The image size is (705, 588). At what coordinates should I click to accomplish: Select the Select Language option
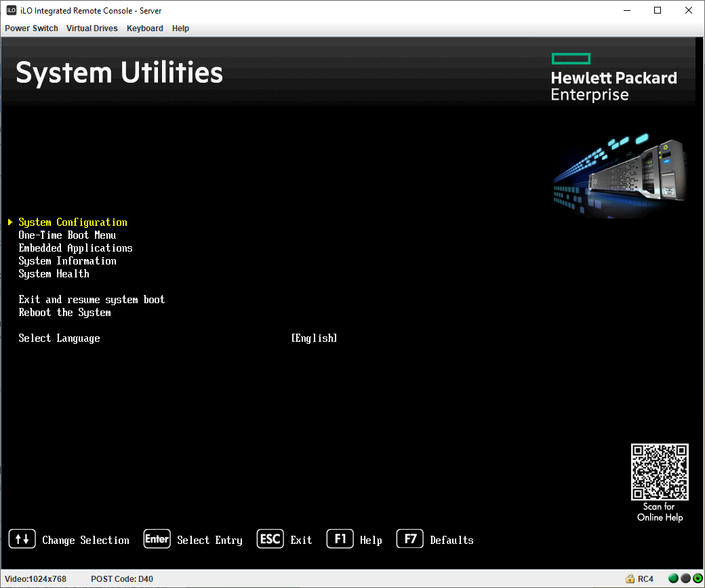pyautogui.click(x=60, y=338)
